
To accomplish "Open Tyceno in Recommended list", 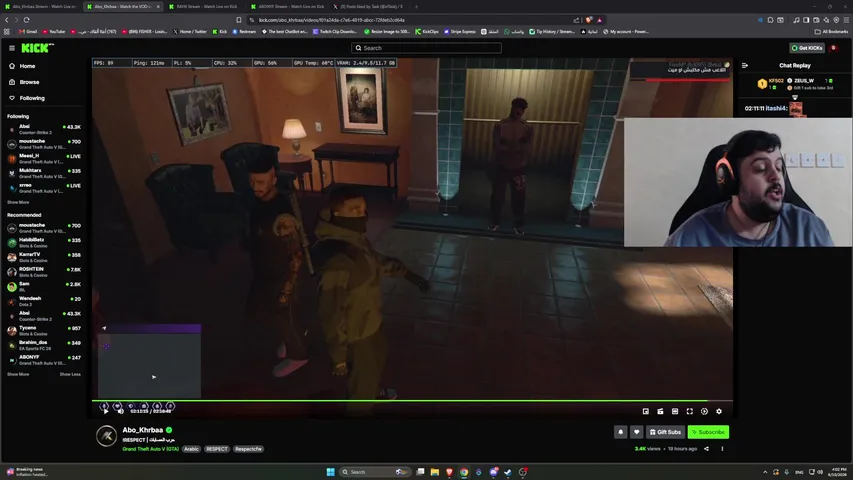I will click(44, 330).
